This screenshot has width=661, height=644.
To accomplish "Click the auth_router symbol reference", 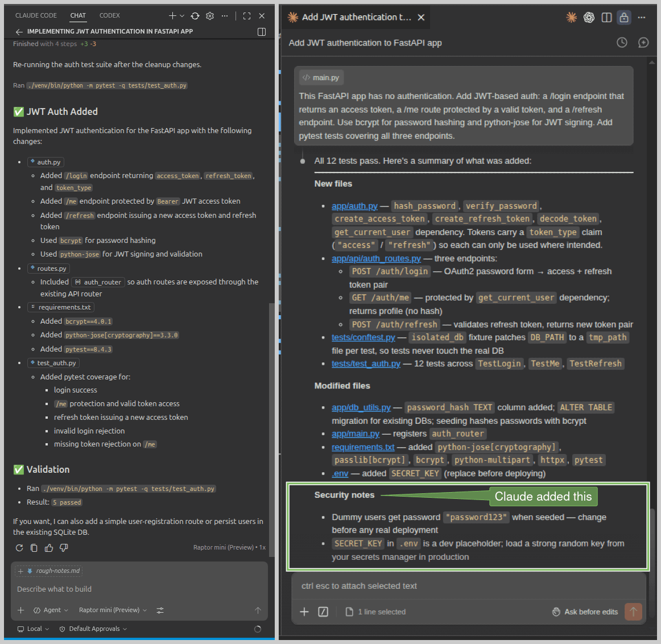I will 98,282.
